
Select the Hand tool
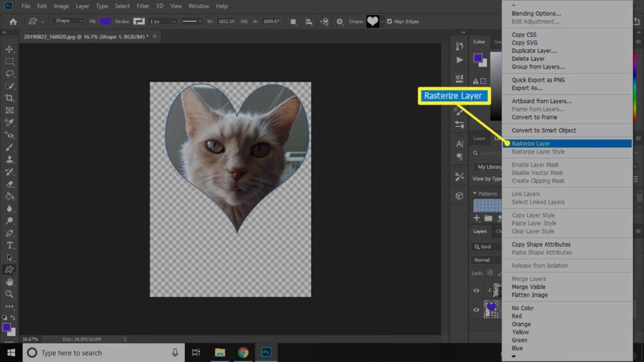pos(9,282)
